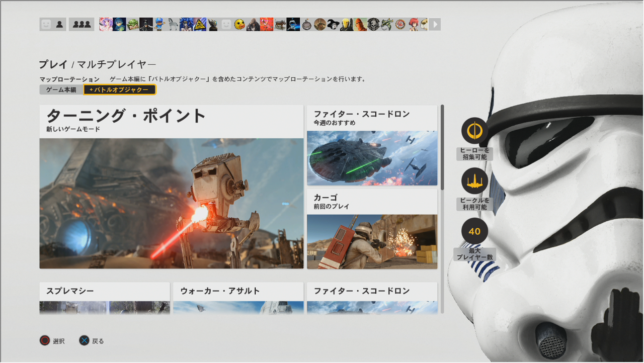The height and width of the screenshot is (363, 644).
Task: Click the red circle select button icon
Action: pos(45,341)
